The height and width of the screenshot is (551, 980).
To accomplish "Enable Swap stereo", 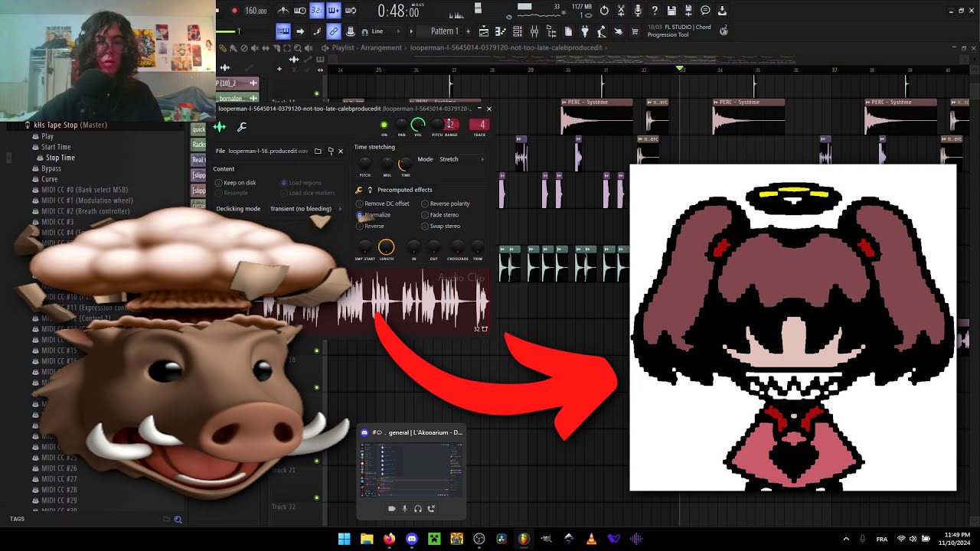I will [x=441, y=227].
